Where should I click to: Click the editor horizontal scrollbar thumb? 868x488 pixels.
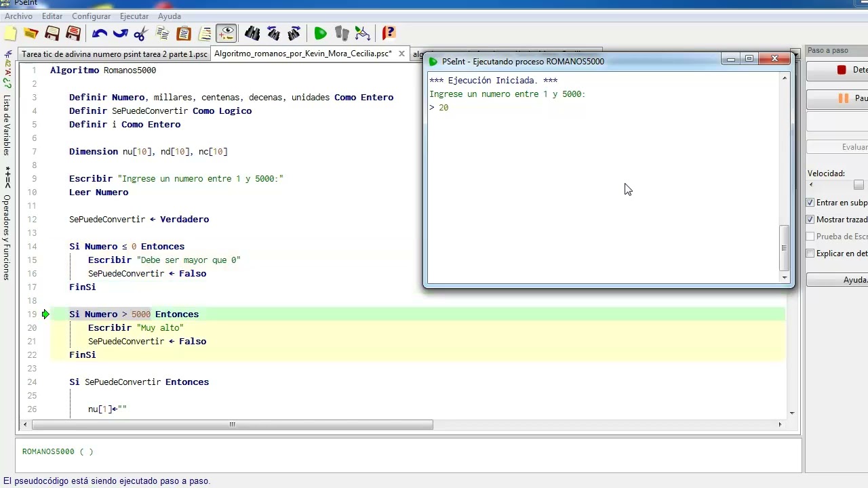tap(232, 425)
